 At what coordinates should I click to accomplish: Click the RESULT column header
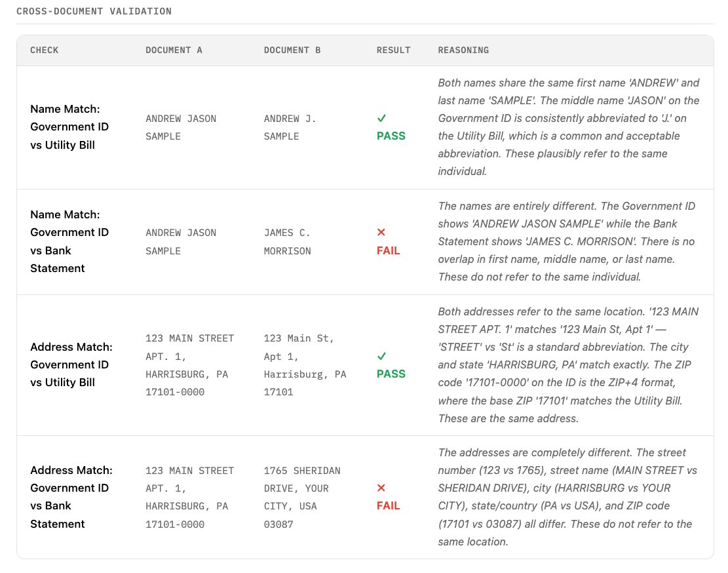(x=393, y=50)
